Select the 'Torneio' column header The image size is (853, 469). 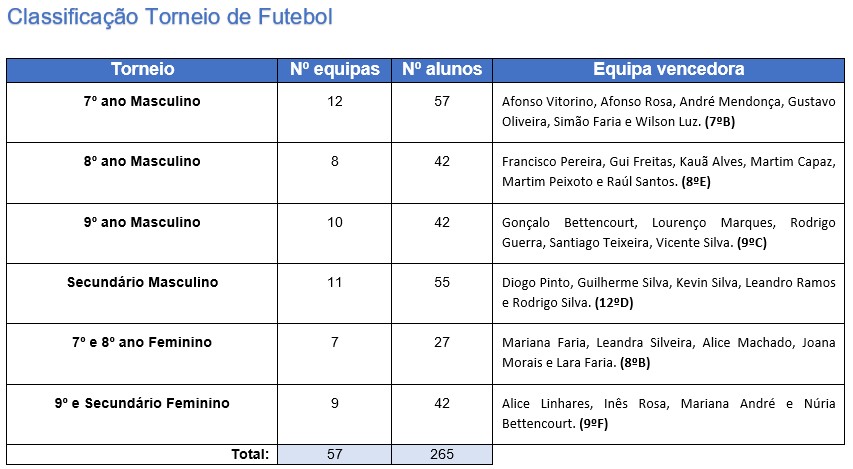(x=142, y=70)
